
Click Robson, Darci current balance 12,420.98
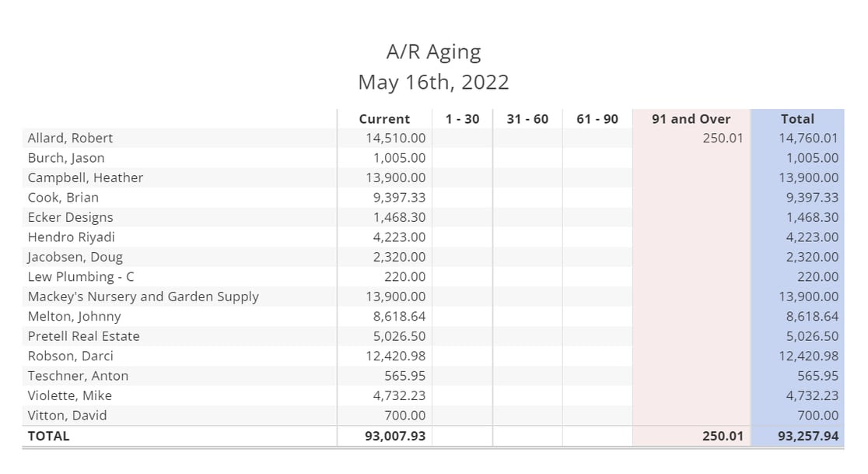(395, 356)
